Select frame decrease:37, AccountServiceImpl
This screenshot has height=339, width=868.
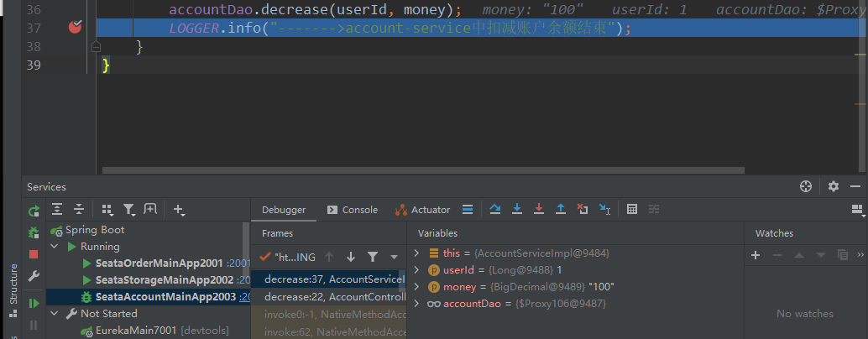click(x=328, y=279)
